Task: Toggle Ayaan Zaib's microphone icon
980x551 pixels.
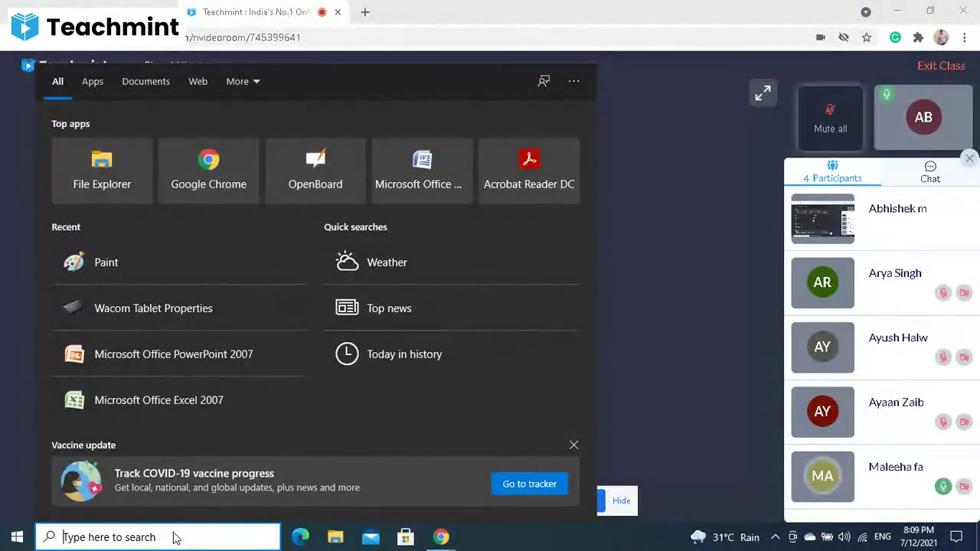Action: tap(943, 422)
